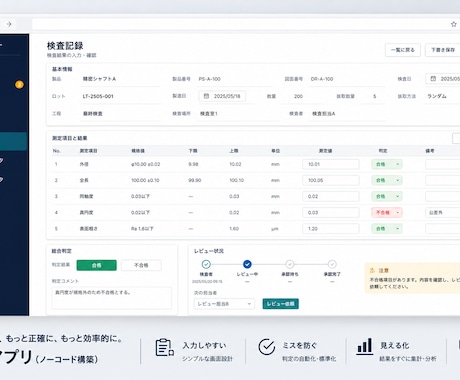The image size is (460, 380).
Task: Bookmark the page with the star icon
Action: (x=454, y=24)
